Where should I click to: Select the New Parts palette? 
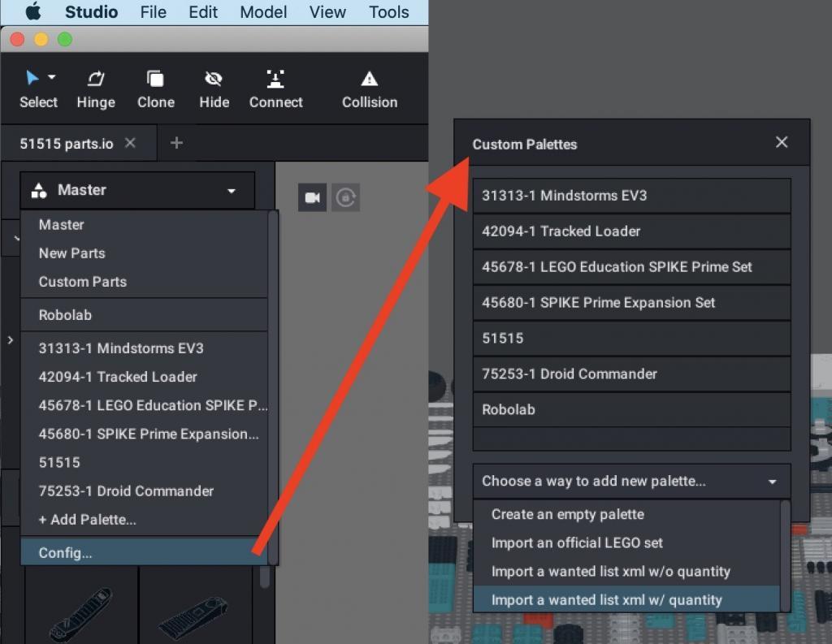click(x=144, y=253)
